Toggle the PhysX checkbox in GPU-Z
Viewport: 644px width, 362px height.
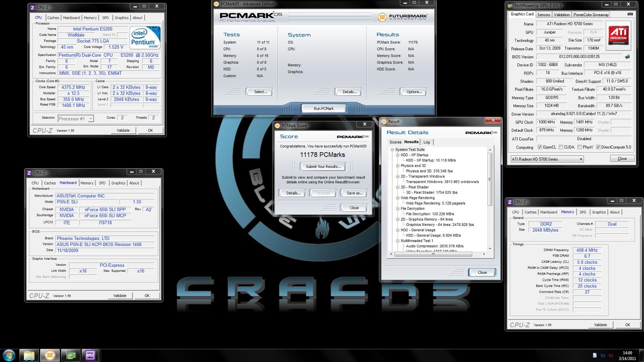tap(580, 147)
